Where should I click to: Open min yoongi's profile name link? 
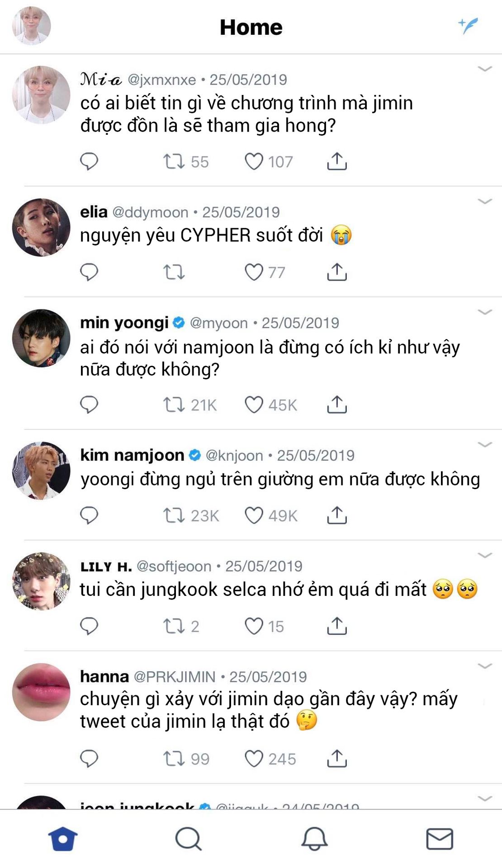tap(124, 323)
